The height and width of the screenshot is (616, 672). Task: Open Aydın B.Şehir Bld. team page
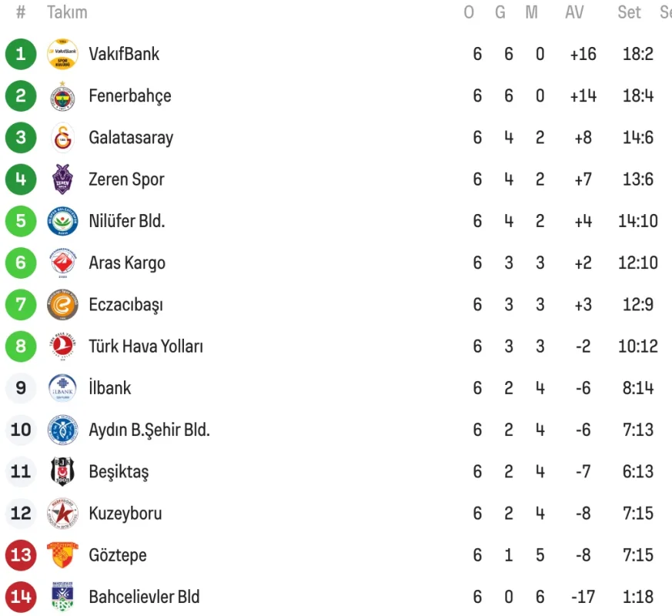point(149,430)
